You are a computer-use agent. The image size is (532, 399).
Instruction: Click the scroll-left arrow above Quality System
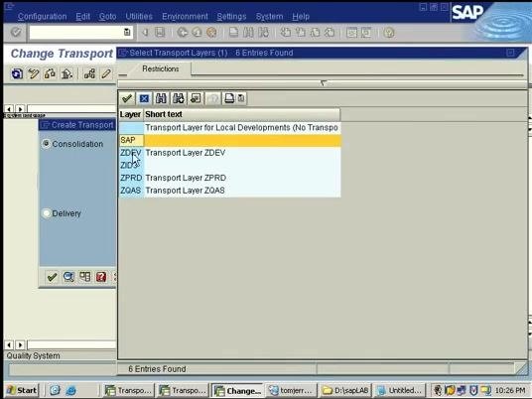[9, 345]
